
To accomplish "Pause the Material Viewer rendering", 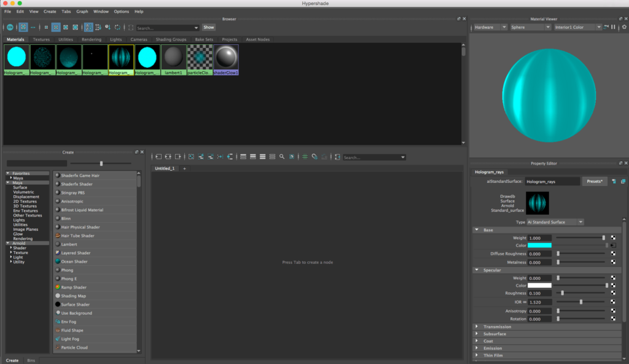I will click(x=613, y=27).
